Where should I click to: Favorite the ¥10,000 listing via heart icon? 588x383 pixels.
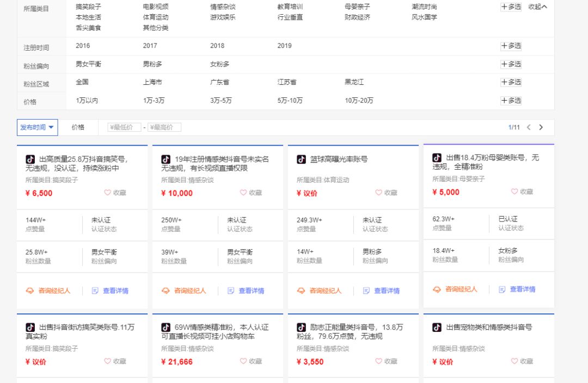(243, 193)
